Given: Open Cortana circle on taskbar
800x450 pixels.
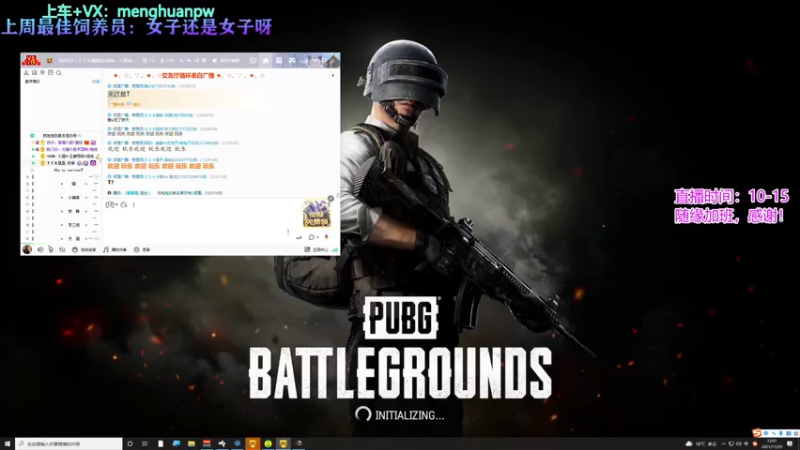Looking at the screenshot, I should (130, 444).
